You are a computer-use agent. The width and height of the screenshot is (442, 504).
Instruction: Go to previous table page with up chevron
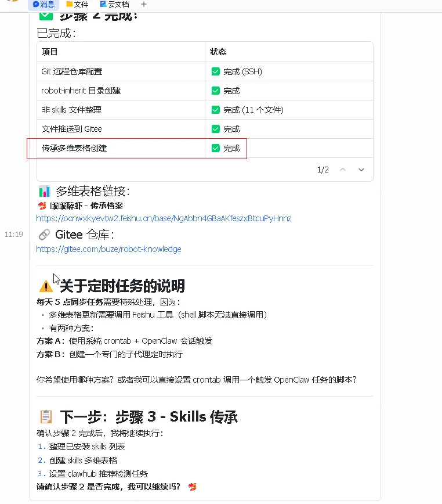[x=343, y=170]
